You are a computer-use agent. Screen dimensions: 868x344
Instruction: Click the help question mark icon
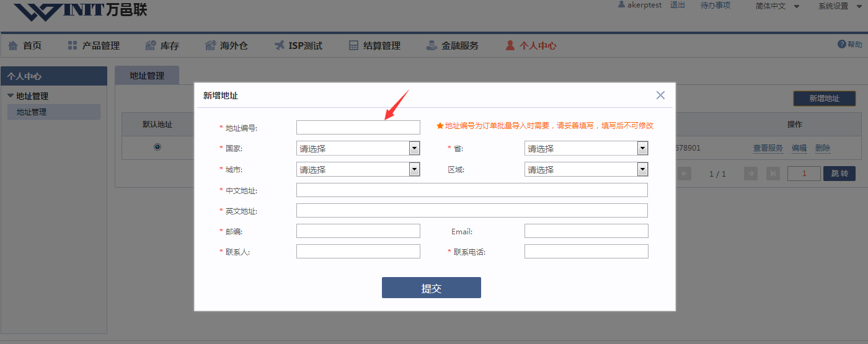point(841,44)
